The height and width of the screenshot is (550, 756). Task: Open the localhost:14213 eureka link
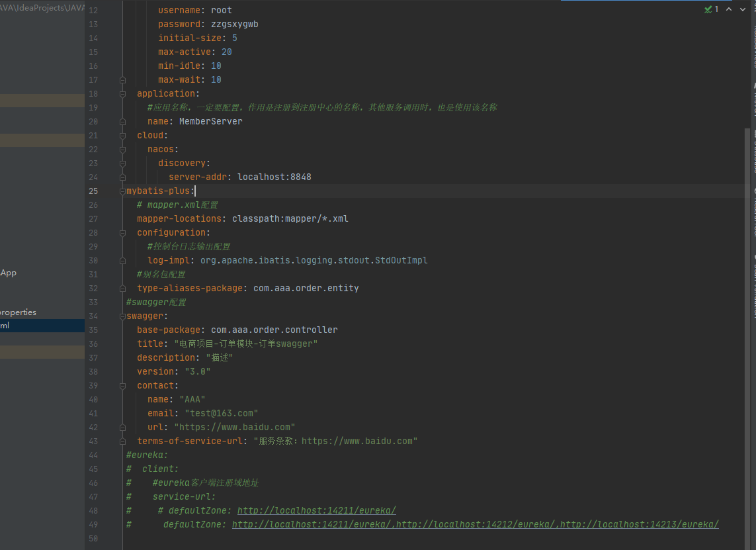pyautogui.click(x=640, y=524)
